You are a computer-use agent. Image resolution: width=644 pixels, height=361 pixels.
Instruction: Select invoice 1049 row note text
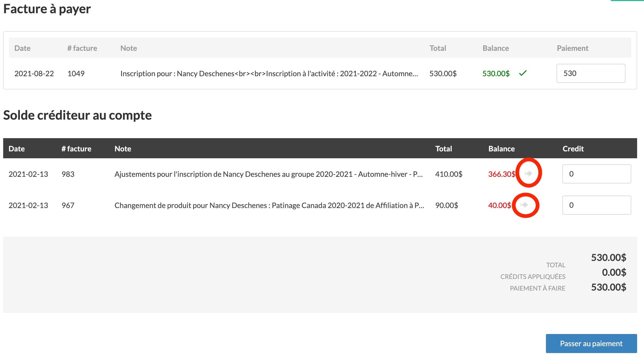[269, 74]
